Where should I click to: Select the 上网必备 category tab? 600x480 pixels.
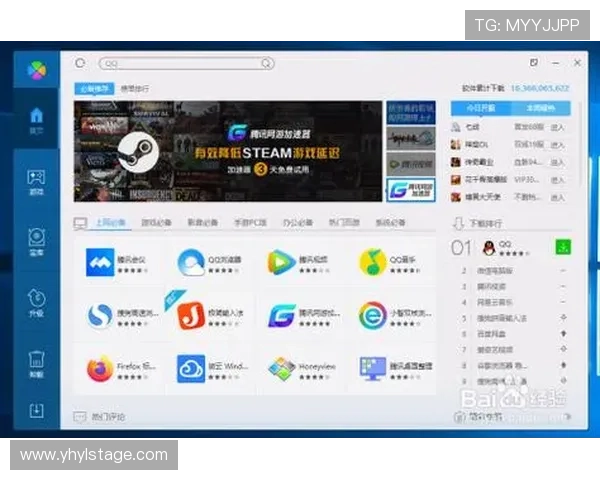coord(110,223)
